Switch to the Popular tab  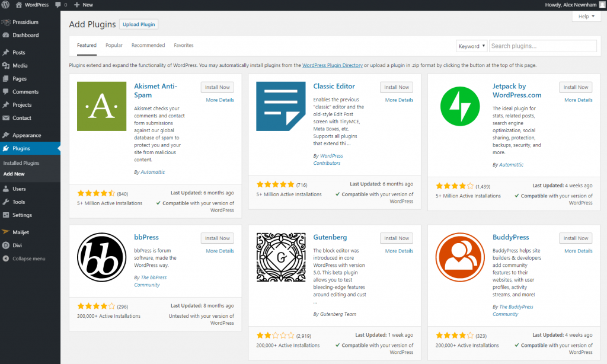114,45
